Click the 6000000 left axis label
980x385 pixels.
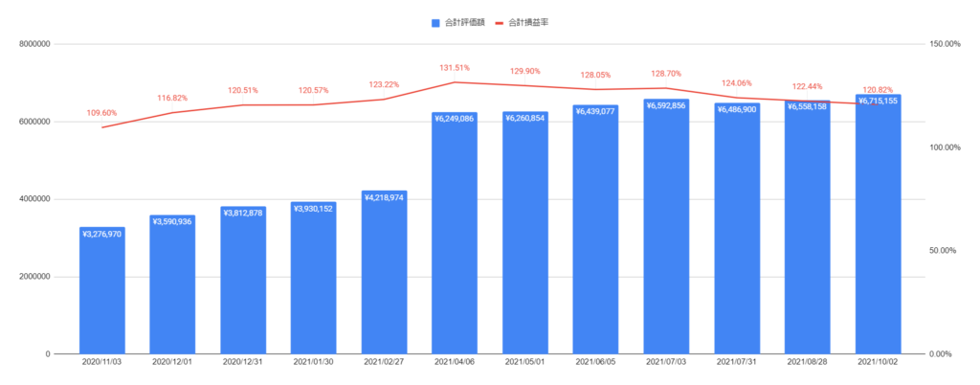34,122
